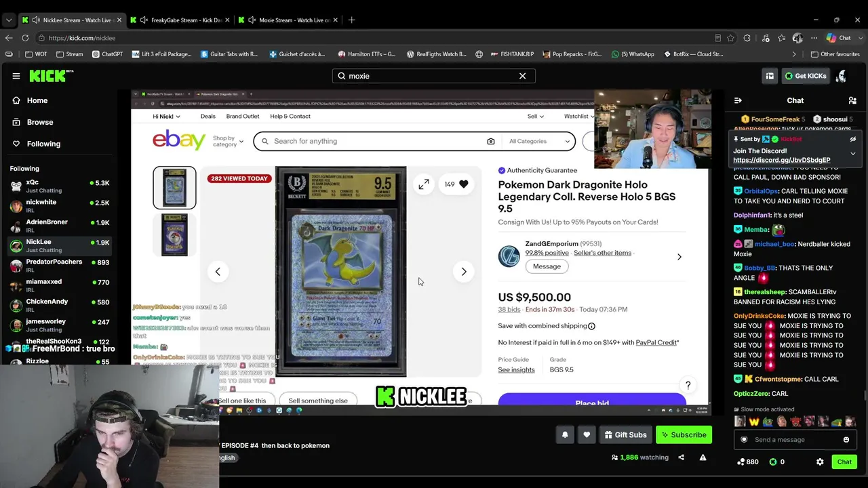Reload the current page
Viewport: 868px width, 488px height.
pos(26,38)
